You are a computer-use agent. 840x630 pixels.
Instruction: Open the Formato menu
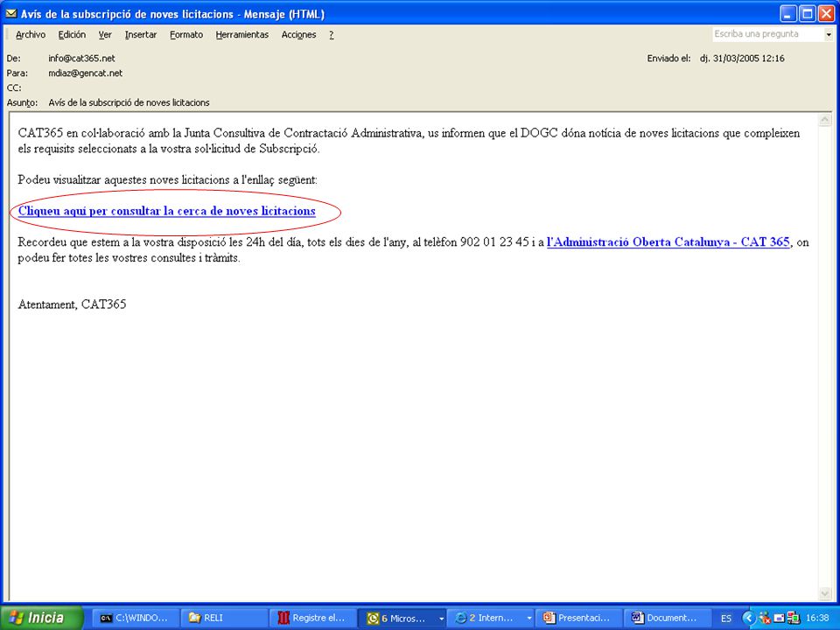tap(186, 35)
